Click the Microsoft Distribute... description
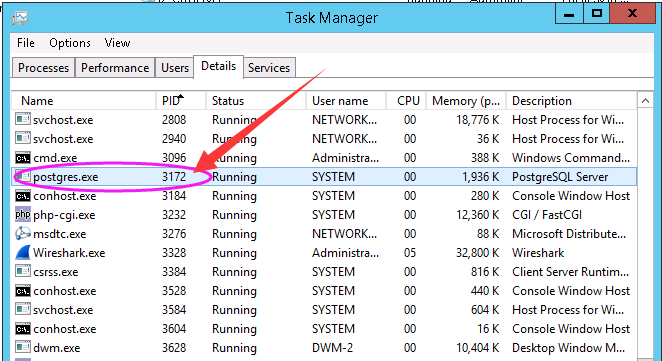This screenshot has height=361, width=662. [x=569, y=234]
